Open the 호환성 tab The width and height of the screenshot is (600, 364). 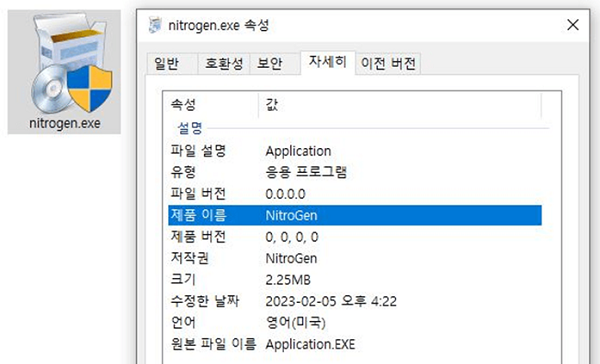click(224, 63)
